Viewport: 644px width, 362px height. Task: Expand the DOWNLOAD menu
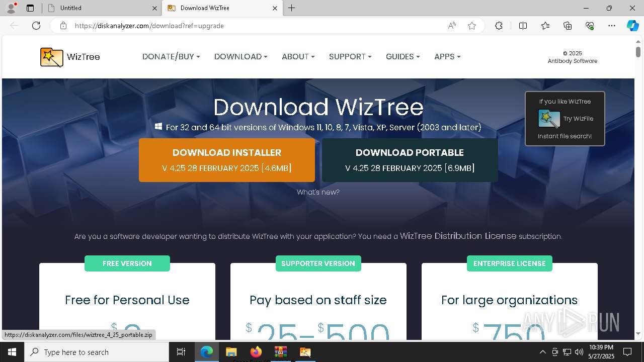click(x=241, y=57)
